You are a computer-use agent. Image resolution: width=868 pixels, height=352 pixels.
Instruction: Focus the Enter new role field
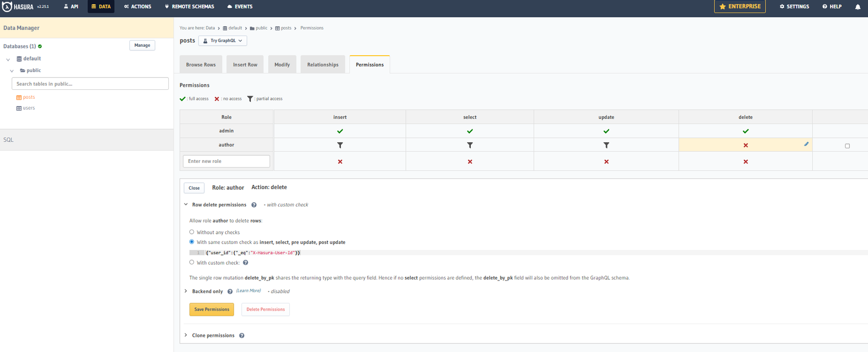tap(226, 161)
